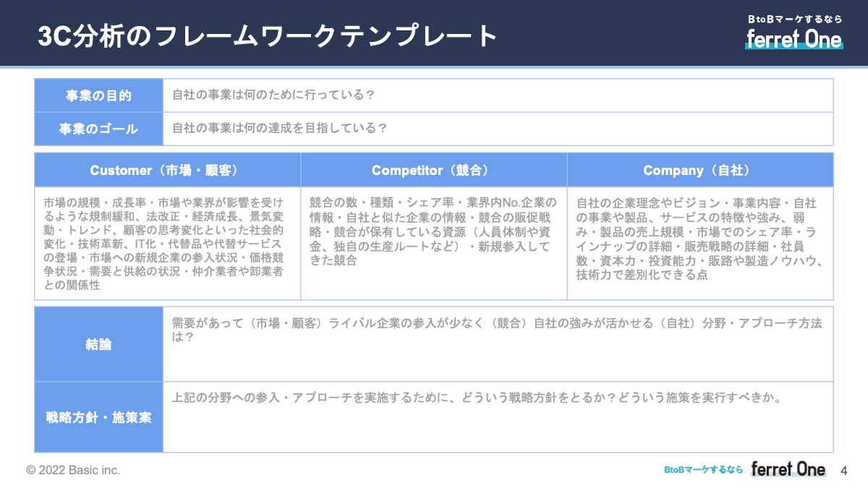The width and height of the screenshot is (868, 488).
Task: Select the '事業の目的' header cell
Action: [x=98, y=95]
